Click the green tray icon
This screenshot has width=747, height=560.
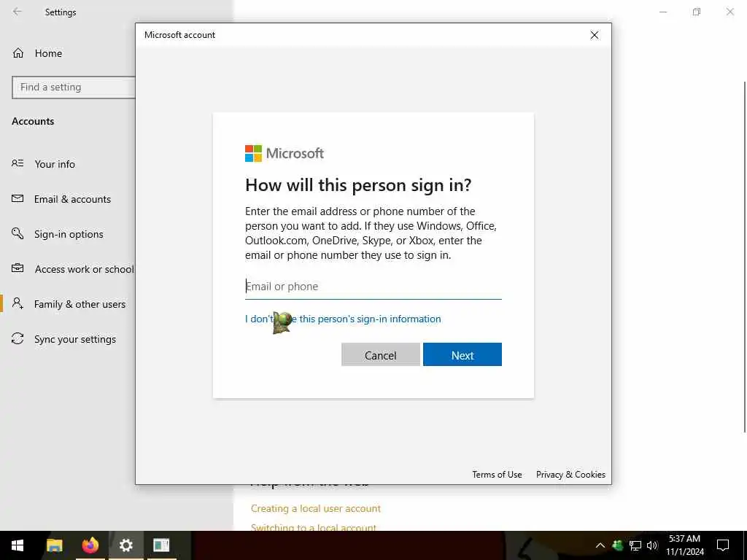pos(617,545)
